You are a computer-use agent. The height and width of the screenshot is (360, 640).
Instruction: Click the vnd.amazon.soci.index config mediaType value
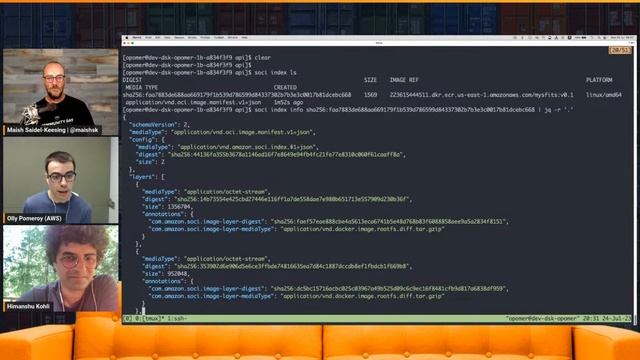[x=247, y=147]
